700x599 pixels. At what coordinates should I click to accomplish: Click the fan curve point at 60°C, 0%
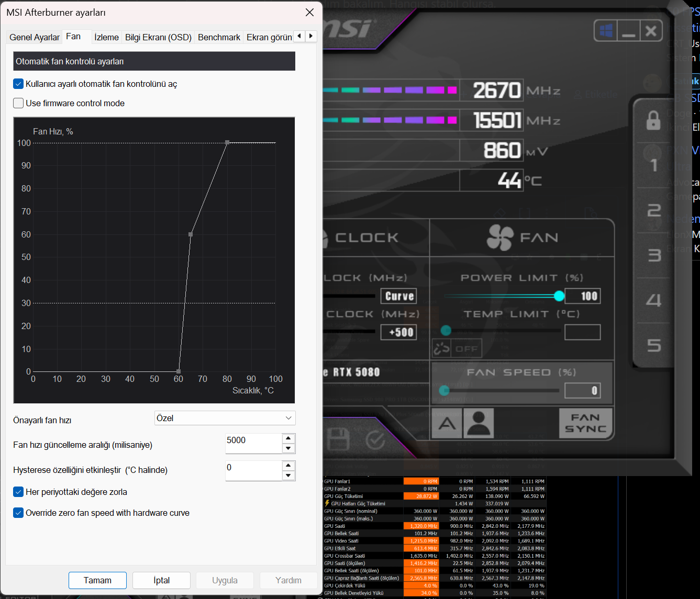pyautogui.click(x=179, y=371)
